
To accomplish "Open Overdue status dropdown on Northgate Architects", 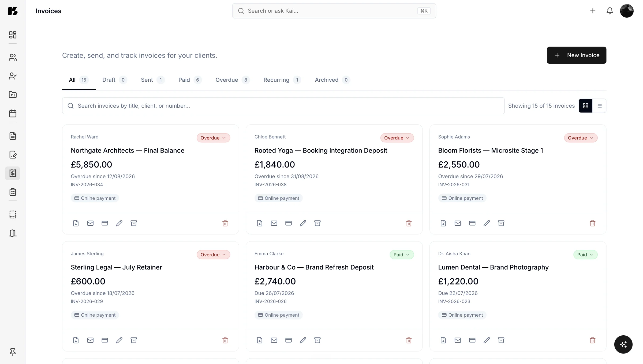I will coord(213,138).
